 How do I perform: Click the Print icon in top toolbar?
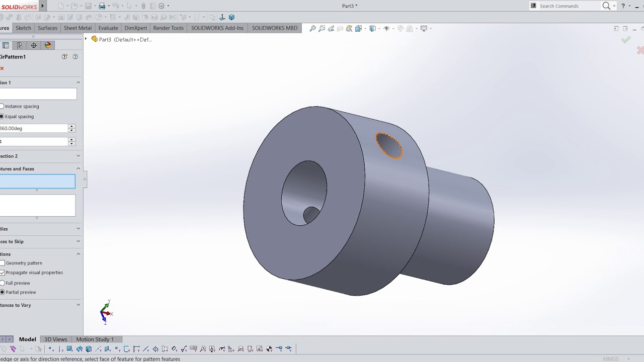[x=102, y=6]
